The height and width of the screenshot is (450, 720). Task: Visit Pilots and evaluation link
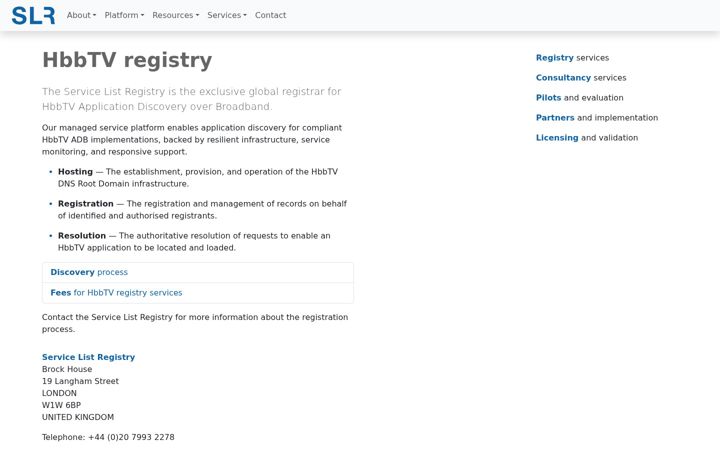pos(579,98)
